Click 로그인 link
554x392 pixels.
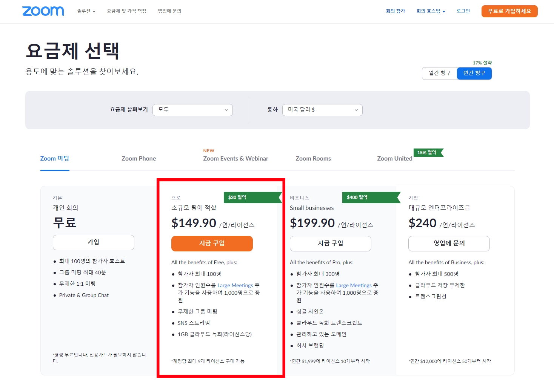coord(463,11)
